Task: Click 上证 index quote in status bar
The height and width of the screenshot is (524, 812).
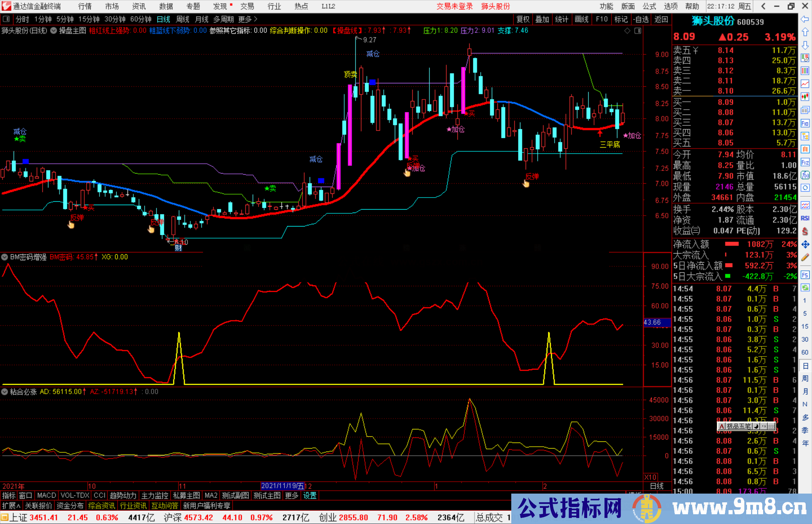Action: click(x=18, y=517)
